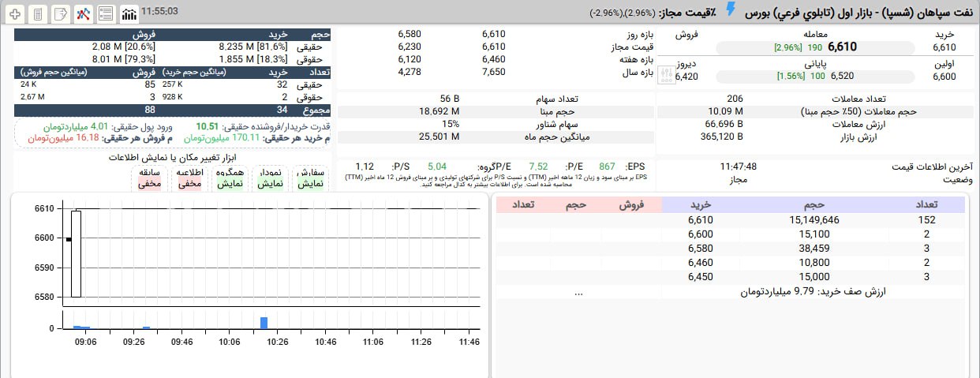Toggle سفارش panel visibility
Viewport: 980px width, 378px height.
coord(309,178)
